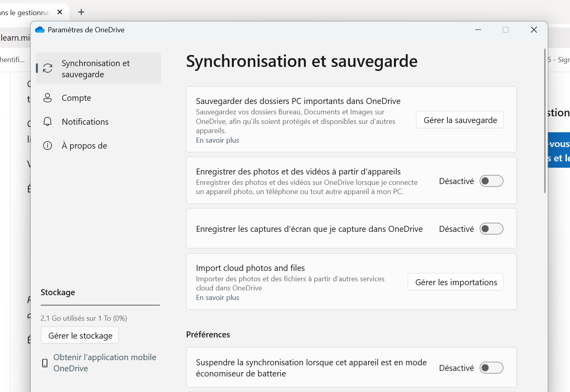Screen dimensions: 570x392
Task: Click Enregistrer les captures d'écran label
Action: pyautogui.click(x=309, y=229)
